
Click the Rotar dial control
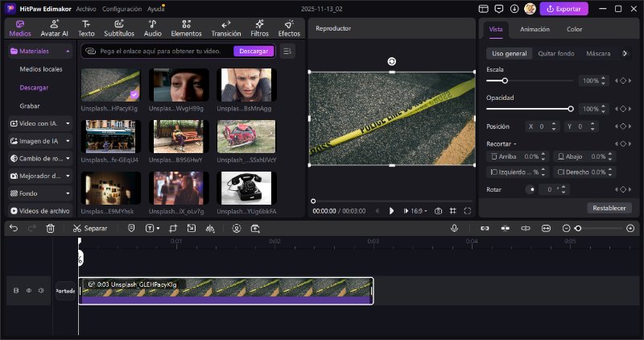pos(530,189)
